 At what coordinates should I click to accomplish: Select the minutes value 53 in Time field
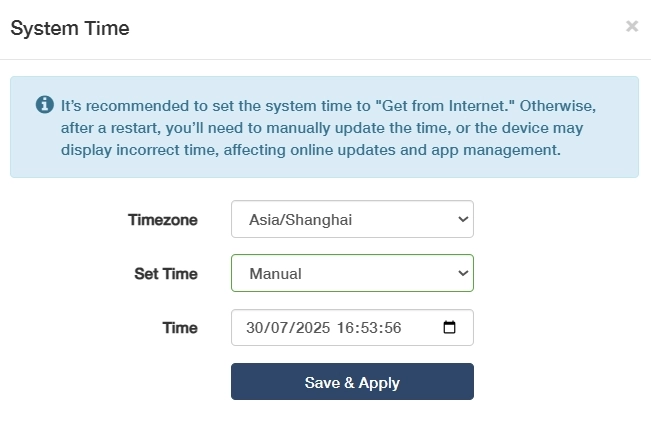tap(368, 328)
